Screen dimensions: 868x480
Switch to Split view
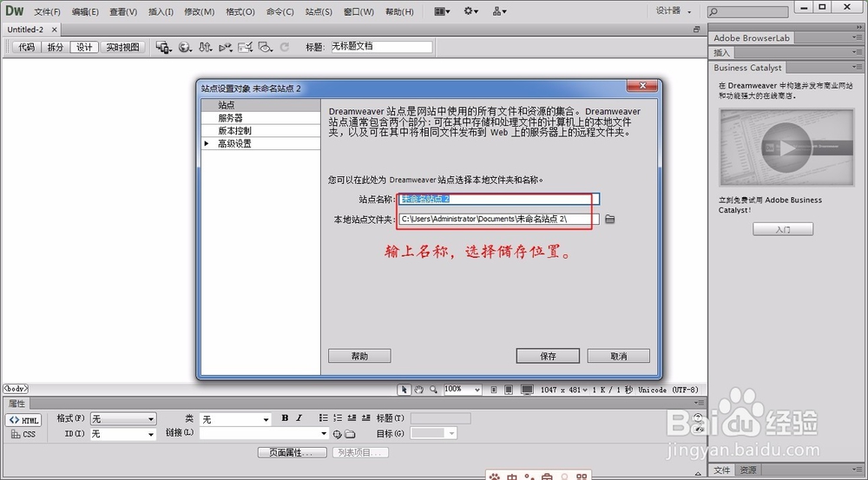click(56, 48)
